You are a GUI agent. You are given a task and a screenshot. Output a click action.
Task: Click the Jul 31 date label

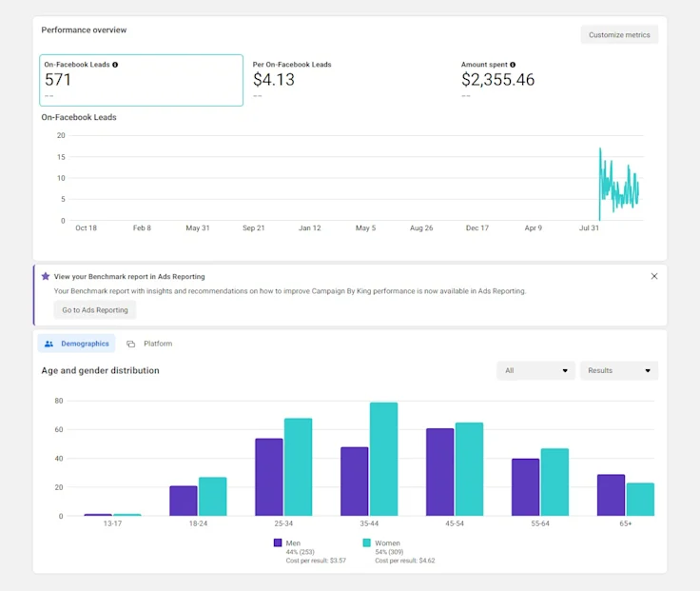pyautogui.click(x=589, y=227)
